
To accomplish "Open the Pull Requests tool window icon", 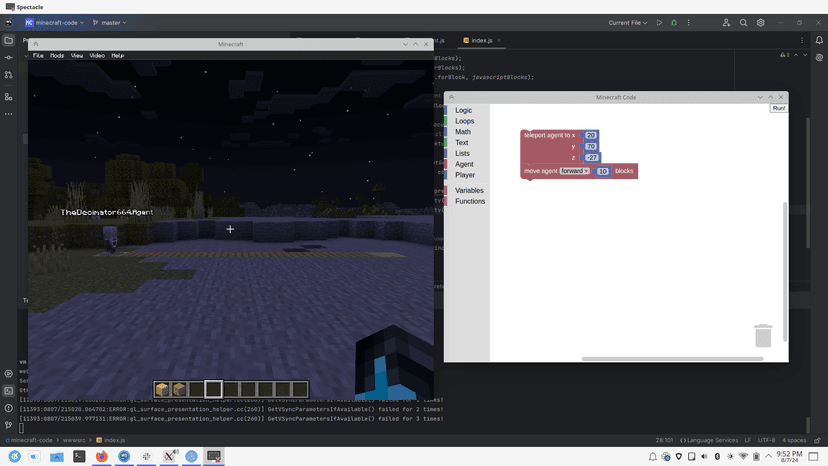I will [8, 75].
